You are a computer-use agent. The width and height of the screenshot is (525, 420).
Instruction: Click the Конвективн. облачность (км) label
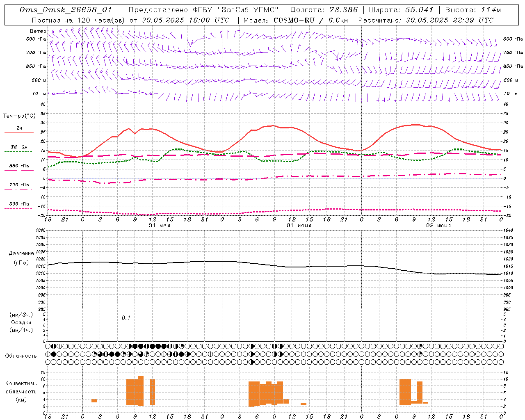point(21,391)
